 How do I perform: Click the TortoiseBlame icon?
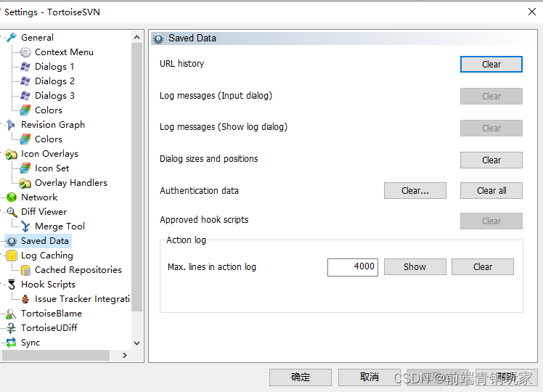pos(11,314)
